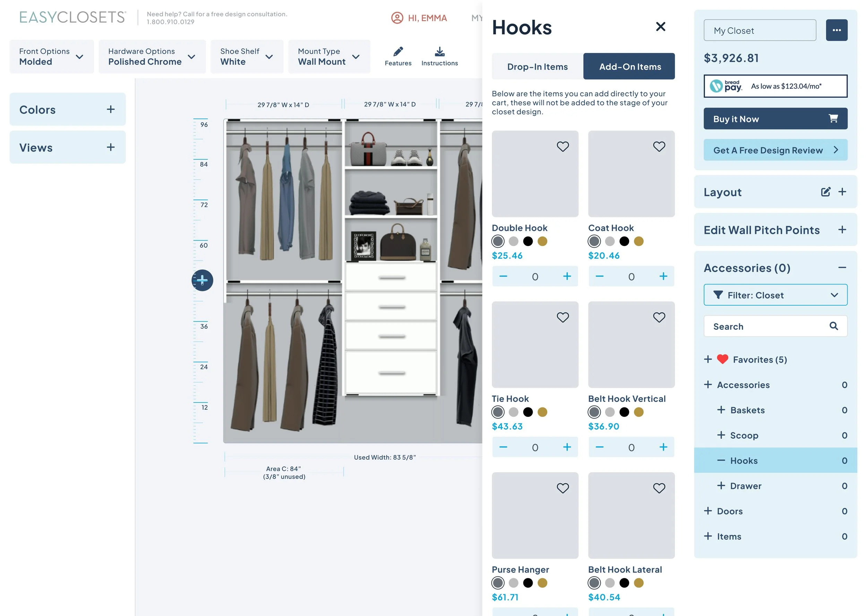Select the Add-On Items tab
867x616 pixels.
629,66
